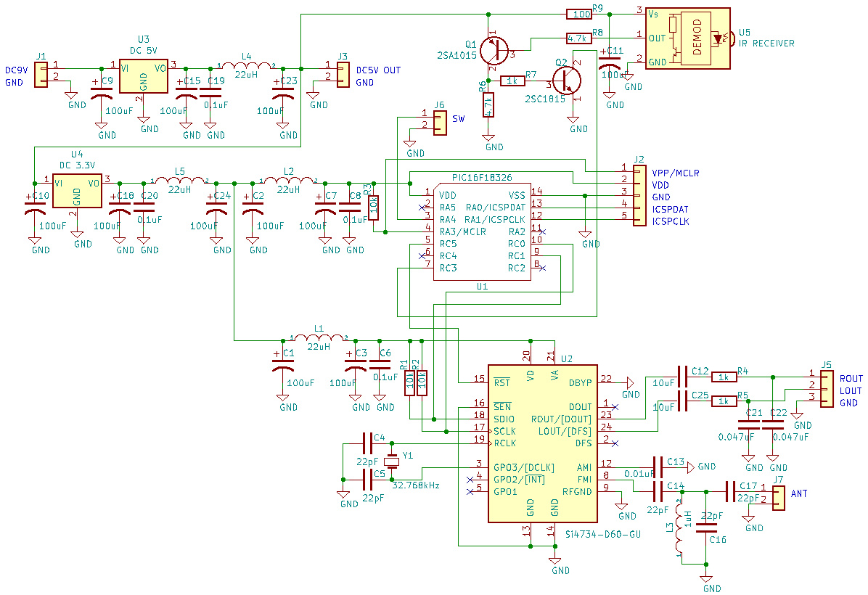The width and height of the screenshot is (868, 595).
Task: Click the Y1 32.768kHz crystal symbol
Action: [392, 461]
